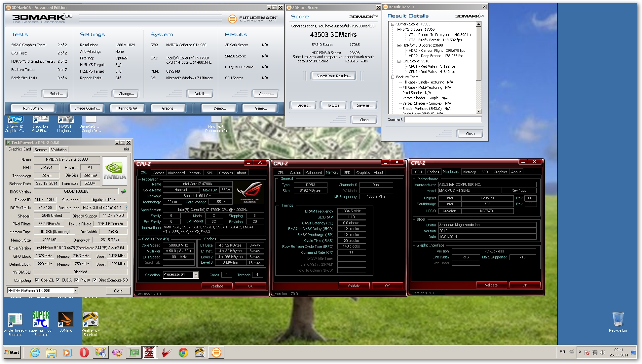Toggle OpenCL checkbox in GPU-Z
Viewport: 642px width, 364px height.
(37, 280)
